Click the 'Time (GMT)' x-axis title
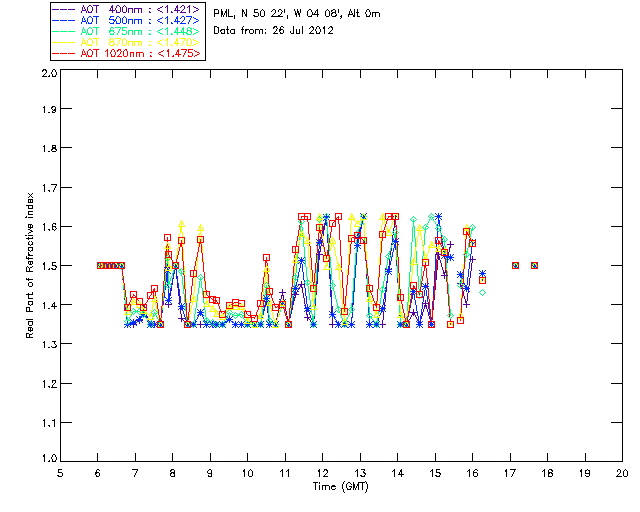640x512 pixels. 341,486
